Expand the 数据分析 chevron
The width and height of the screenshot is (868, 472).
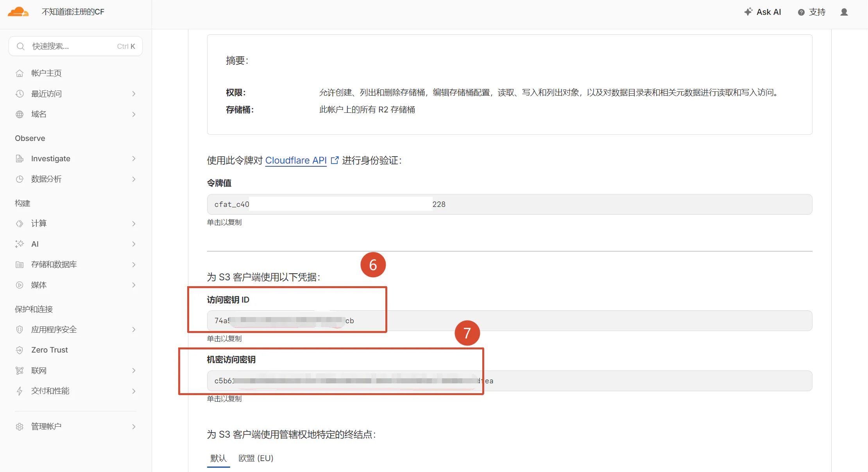pos(134,179)
